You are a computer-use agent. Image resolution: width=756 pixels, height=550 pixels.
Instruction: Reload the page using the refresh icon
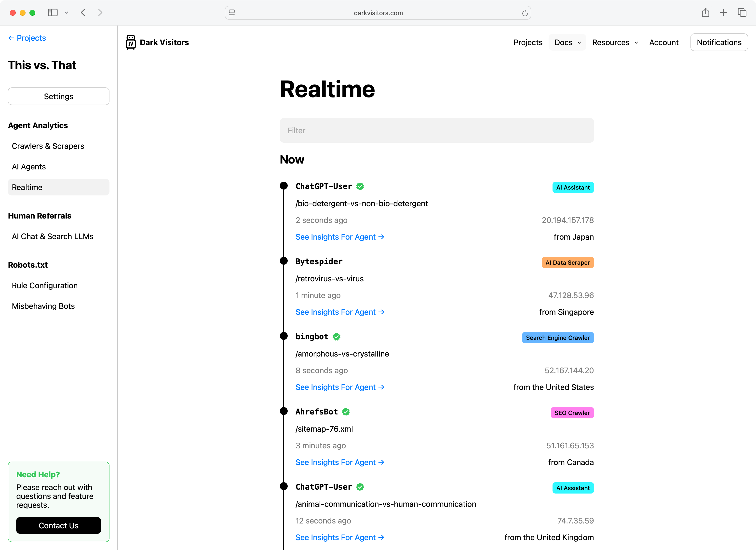point(525,13)
